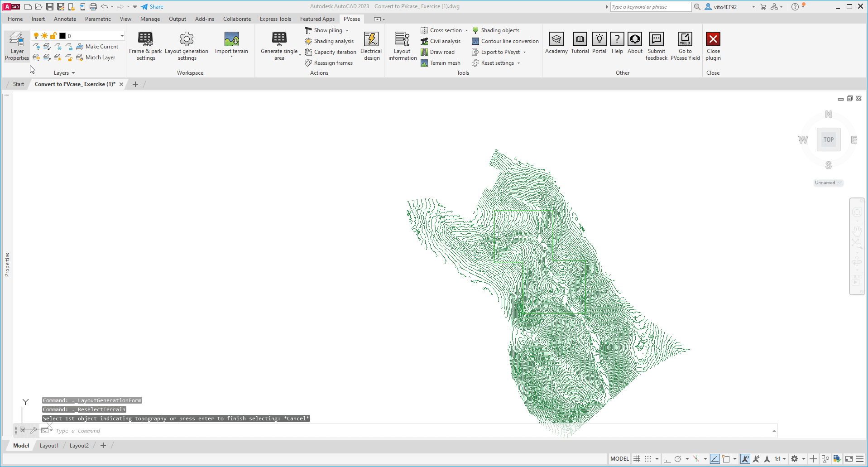Open annotation scale 1:1 dropdown

[780, 459]
